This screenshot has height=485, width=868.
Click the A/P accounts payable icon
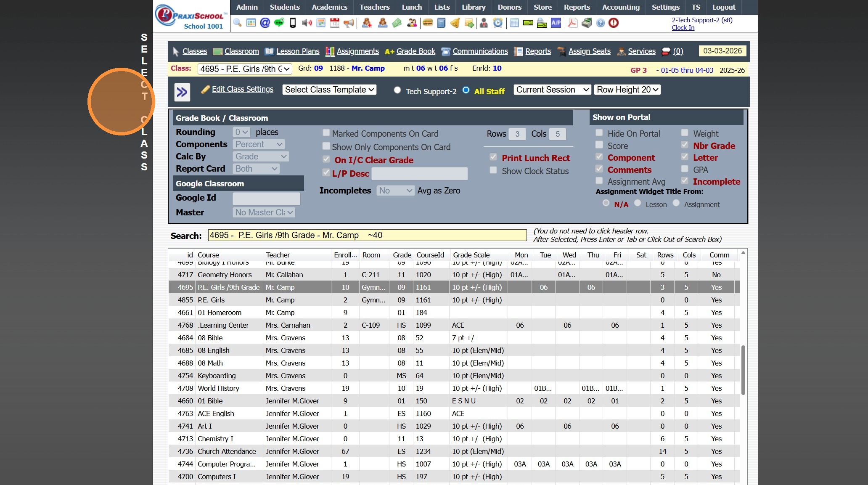[x=556, y=23]
